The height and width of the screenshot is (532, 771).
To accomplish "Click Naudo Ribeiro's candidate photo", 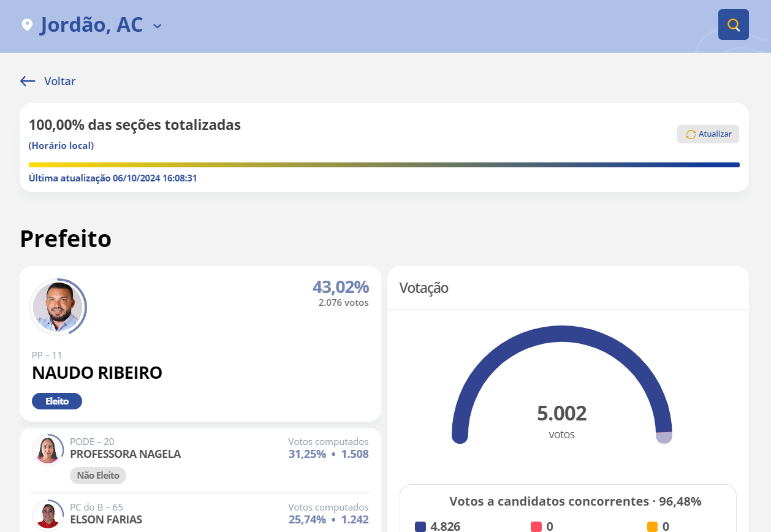I will 58,306.
